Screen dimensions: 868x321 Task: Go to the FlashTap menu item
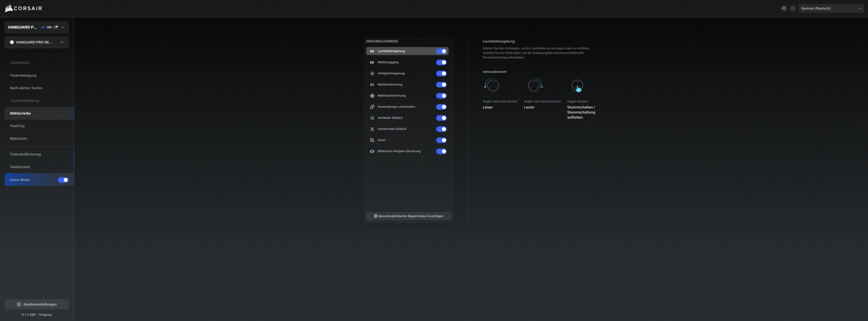pyautogui.click(x=17, y=126)
